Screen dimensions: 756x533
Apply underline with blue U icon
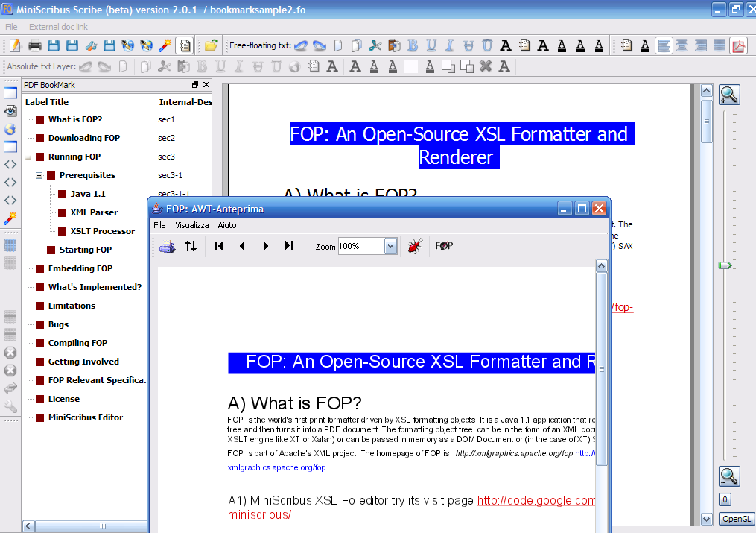pyautogui.click(x=431, y=45)
